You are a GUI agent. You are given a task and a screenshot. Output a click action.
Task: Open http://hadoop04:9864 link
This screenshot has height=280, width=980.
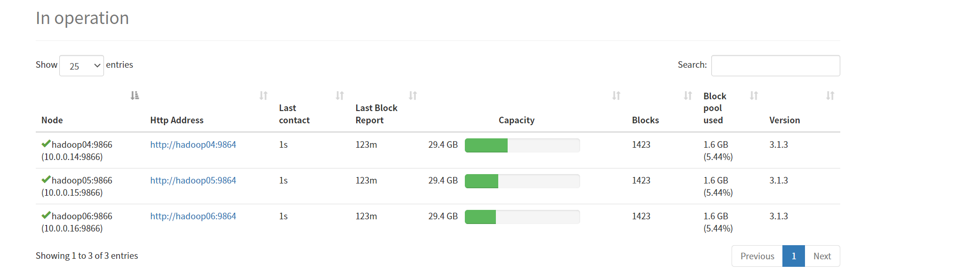pos(193,144)
